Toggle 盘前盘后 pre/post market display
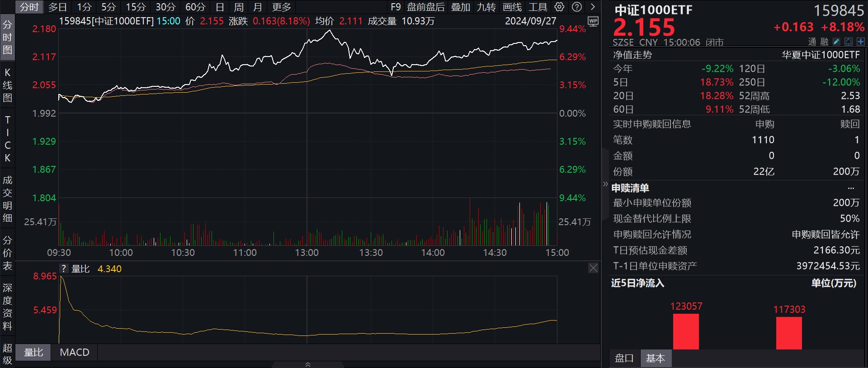 click(426, 7)
